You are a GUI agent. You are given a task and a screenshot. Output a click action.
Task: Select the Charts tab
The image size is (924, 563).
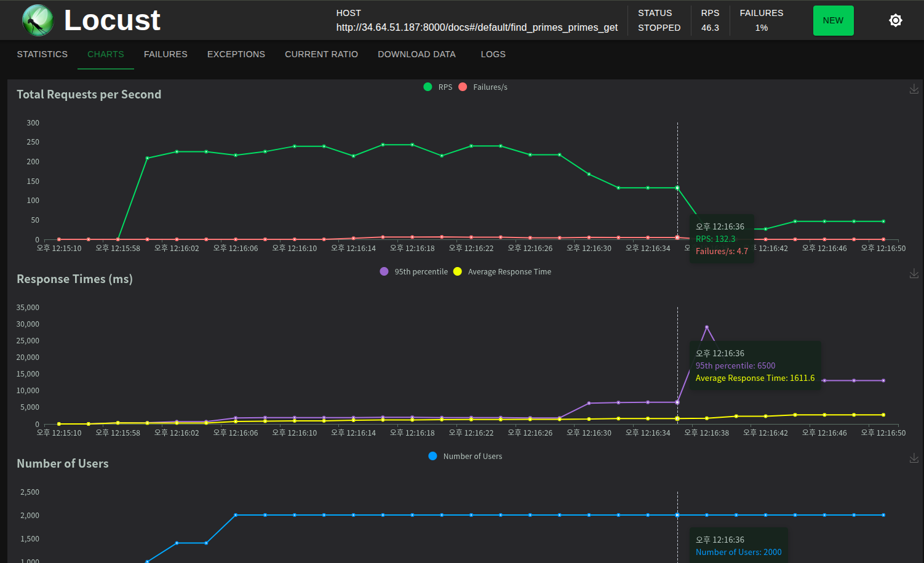(106, 54)
